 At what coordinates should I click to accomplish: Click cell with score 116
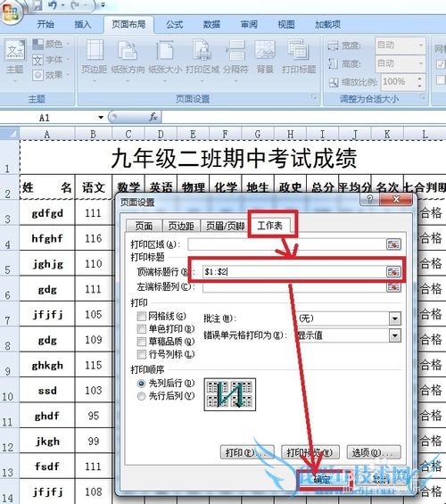[x=94, y=238]
